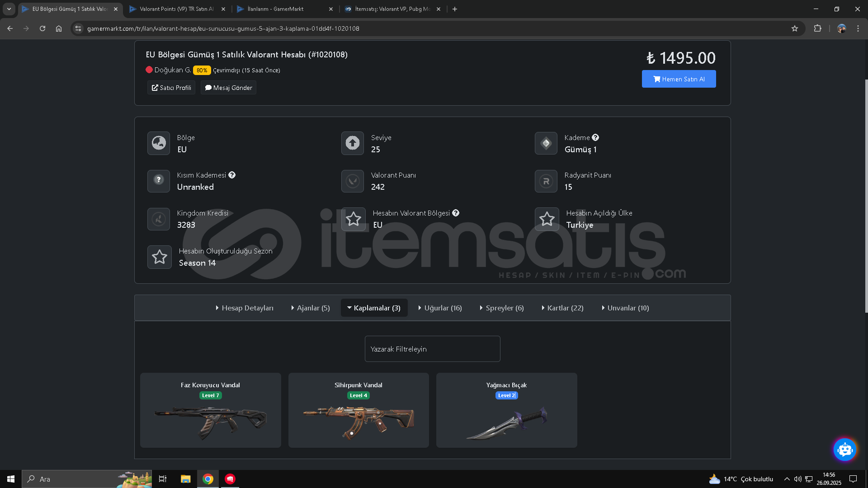Click the Hesabın Valorant Bölgesi help icon
Viewport: 868px width, 488px height.
tap(456, 213)
